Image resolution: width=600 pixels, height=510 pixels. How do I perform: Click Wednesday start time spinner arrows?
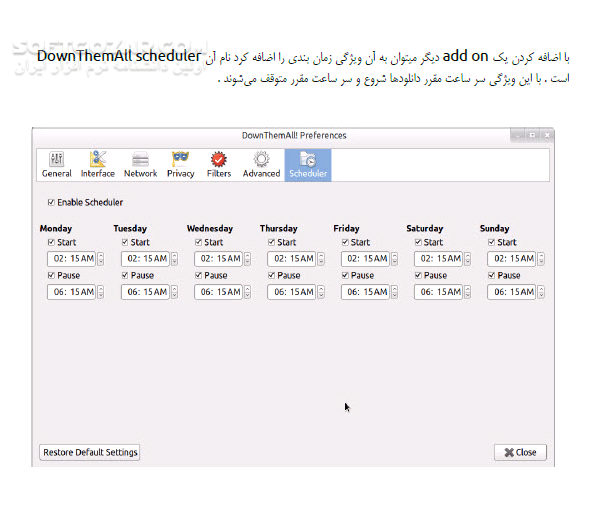[x=248, y=259]
